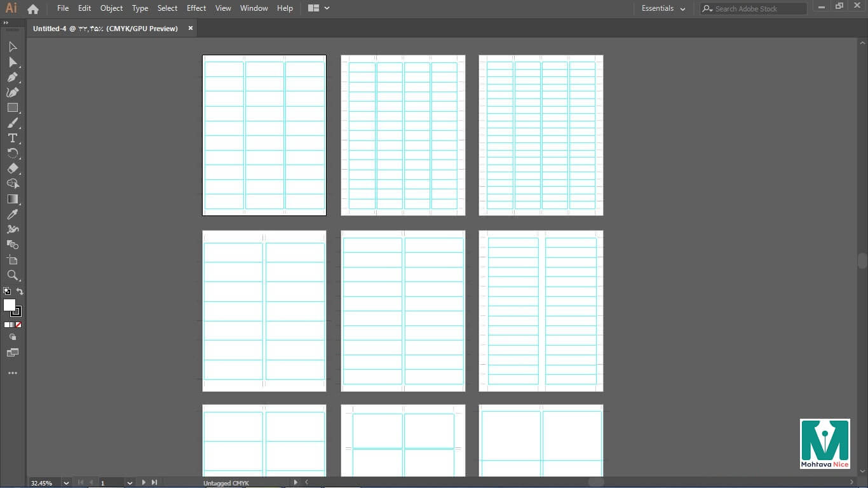Activate the Zoom tool

point(12,276)
